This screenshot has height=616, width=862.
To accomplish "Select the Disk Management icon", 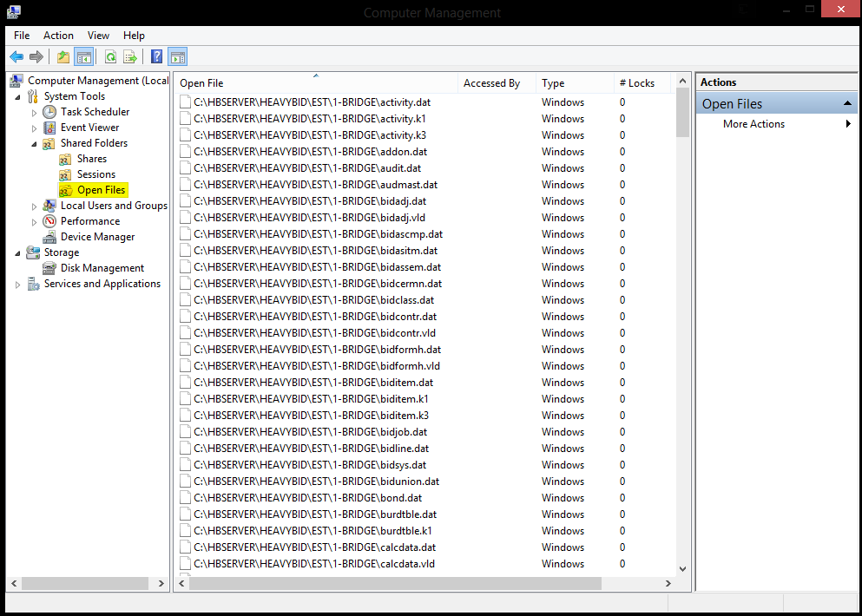I will tap(50, 268).
